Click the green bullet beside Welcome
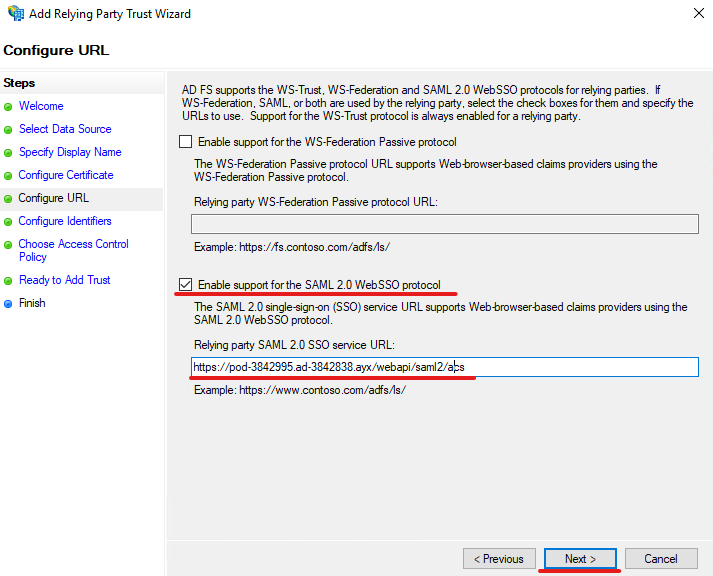 (x=8, y=107)
